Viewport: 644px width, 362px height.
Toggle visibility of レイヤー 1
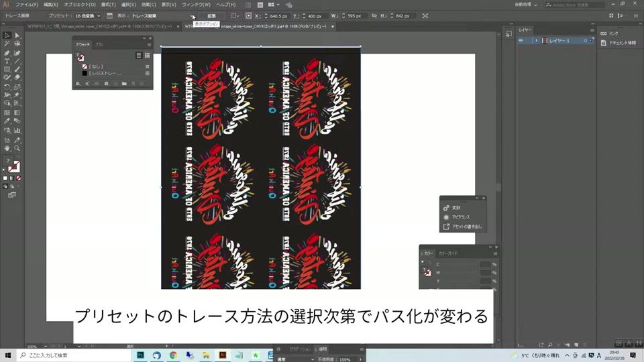[x=521, y=41]
